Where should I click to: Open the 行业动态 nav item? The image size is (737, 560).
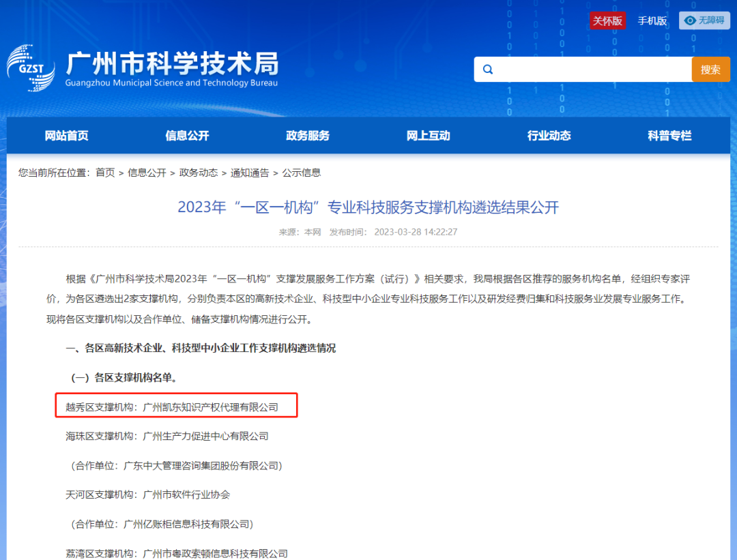tap(549, 136)
